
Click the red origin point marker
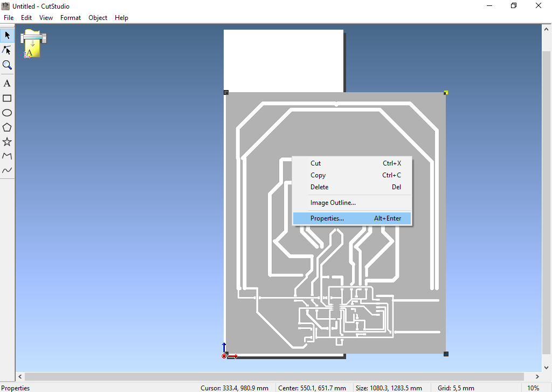[224, 356]
